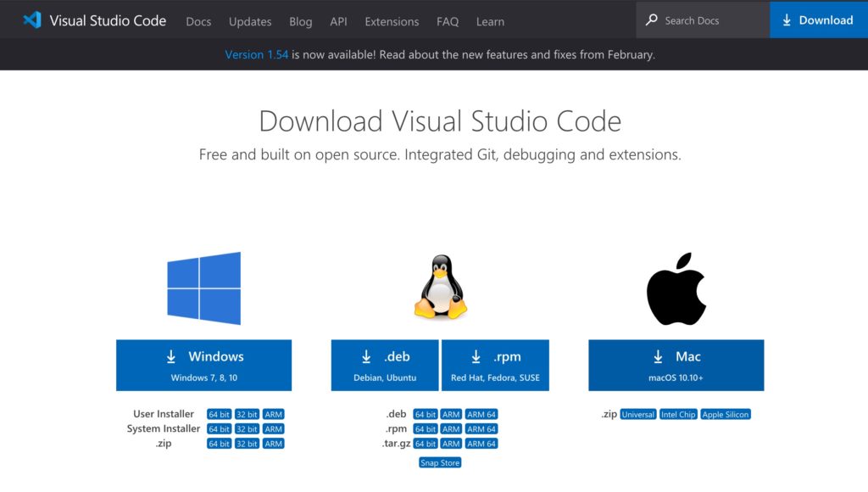Open the Snap Store link
Image resolution: width=868 pixels, height=492 pixels.
point(440,463)
